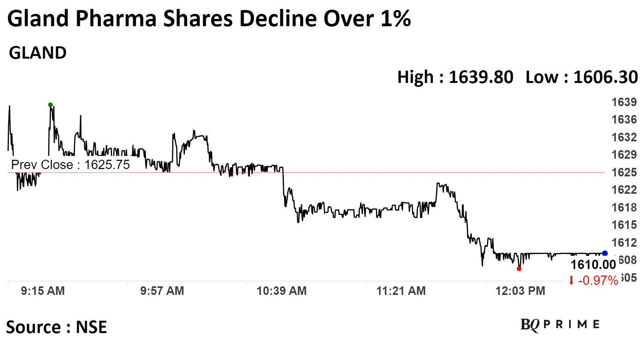Viewport: 644px width, 362px height.
Task: Click the Source : NSE text
Action: click(56, 327)
